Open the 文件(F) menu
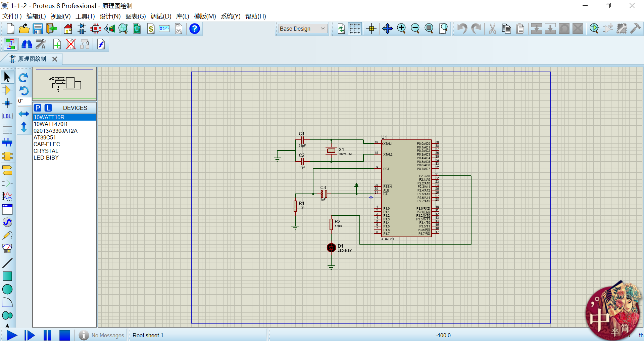644x341 pixels. pyautogui.click(x=12, y=16)
